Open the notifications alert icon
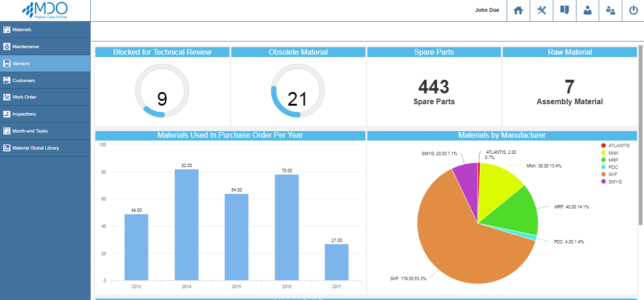 click(x=564, y=10)
